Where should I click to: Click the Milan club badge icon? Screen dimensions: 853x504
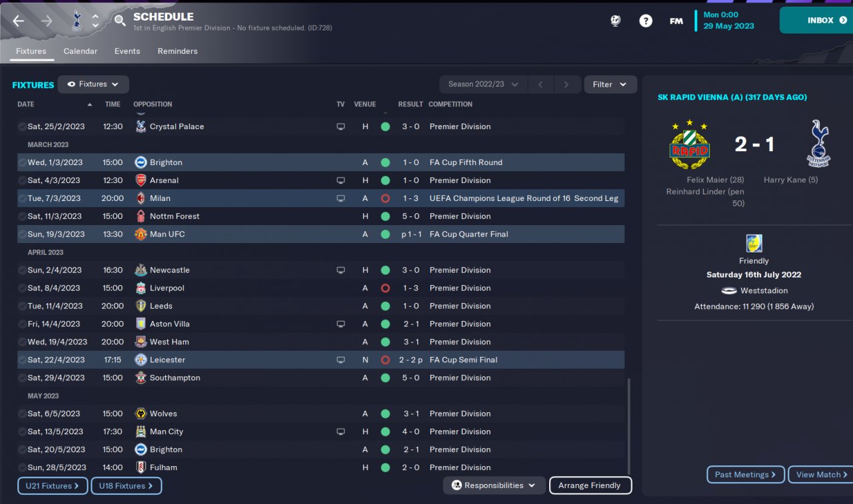click(x=141, y=198)
